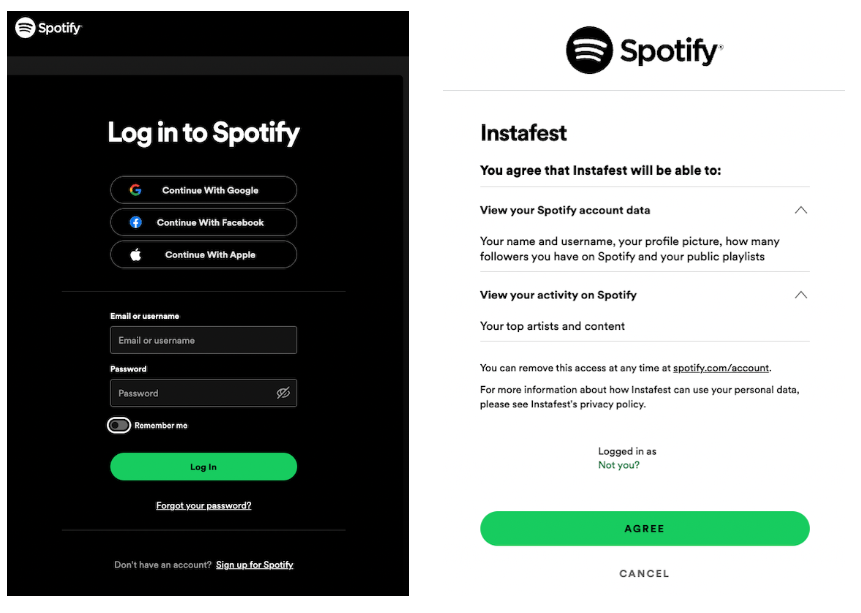Follow the Sign up for Spotify link

coord(255,565)
